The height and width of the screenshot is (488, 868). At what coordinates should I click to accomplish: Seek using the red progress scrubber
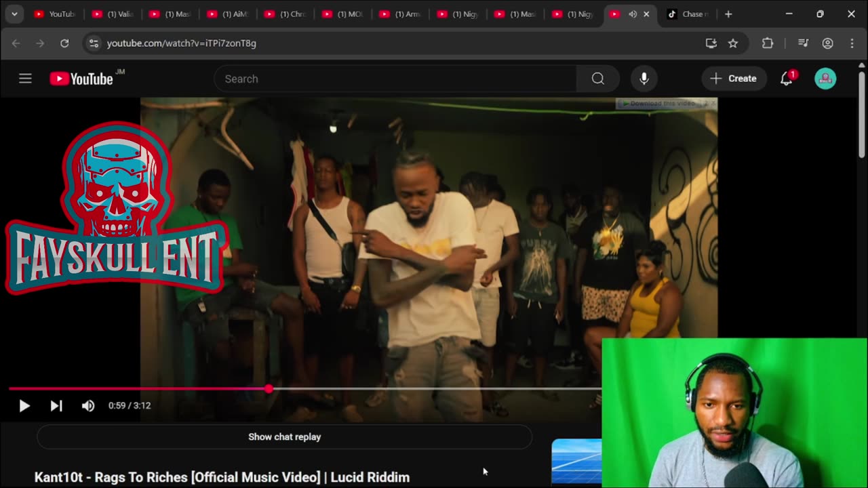(269, 389)
